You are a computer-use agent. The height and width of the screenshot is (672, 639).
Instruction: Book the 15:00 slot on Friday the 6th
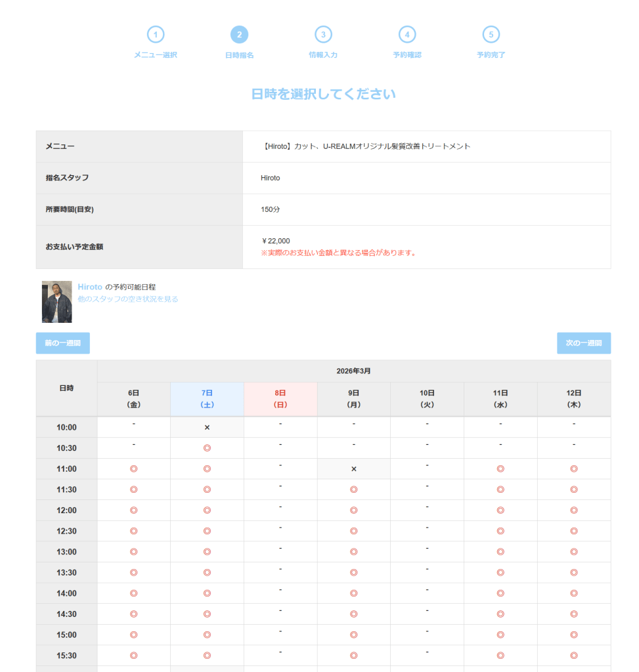(133, 635)
